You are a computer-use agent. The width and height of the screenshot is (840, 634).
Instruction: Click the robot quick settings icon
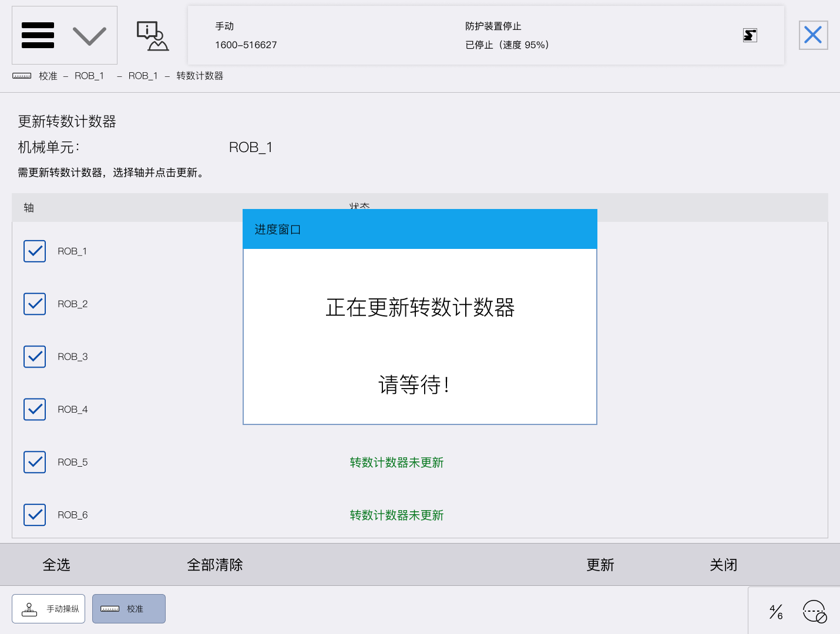(x=815, y=612)
